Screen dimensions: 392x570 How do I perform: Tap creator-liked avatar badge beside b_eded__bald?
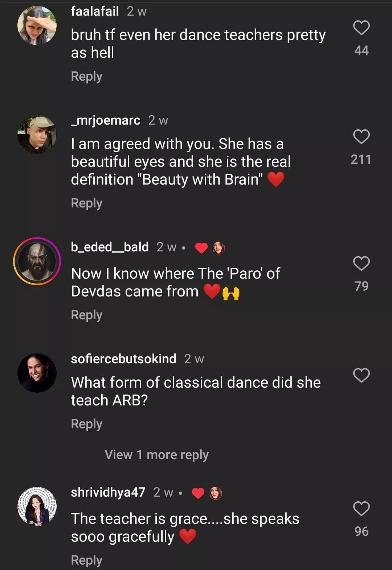tap(219, 248)
